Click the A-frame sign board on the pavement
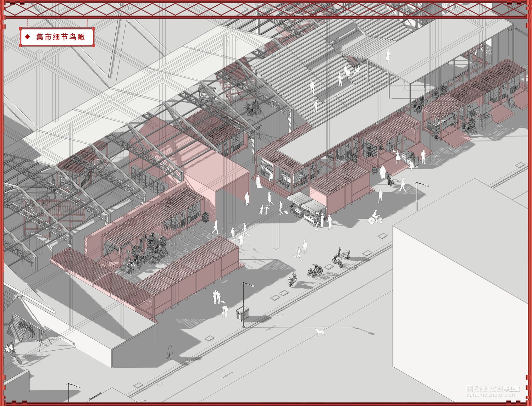532x406 pixels. (x=170, y=352)
